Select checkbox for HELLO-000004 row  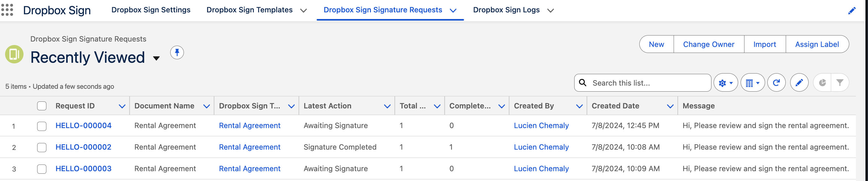pos(42,126)
